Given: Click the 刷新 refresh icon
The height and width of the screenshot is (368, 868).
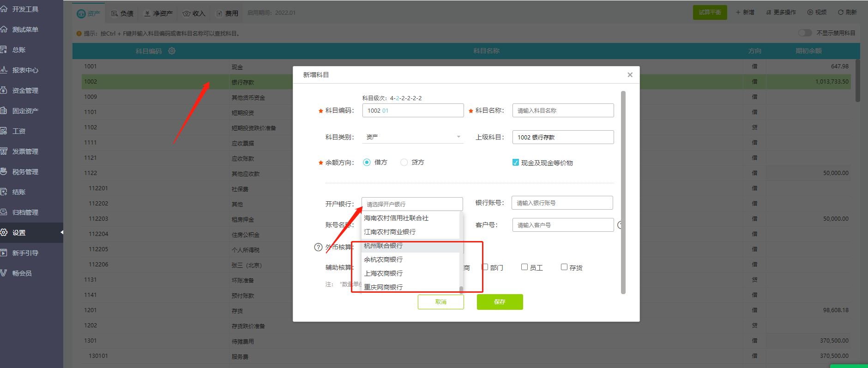Looking at the screenshot, I should pyautogui.click(x=840, y=12).
